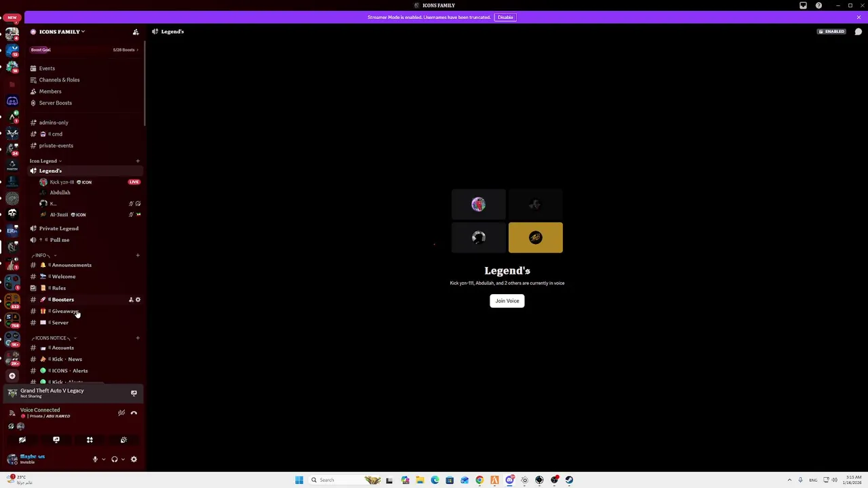This screenshot has width=868, height=488.
Task: Click the LIVE badge beside Kick yzn-111
Action: 134,182
